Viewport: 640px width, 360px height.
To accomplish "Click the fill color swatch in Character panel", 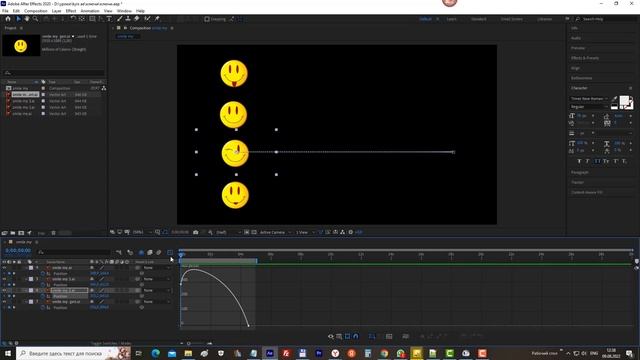I will coord(624,101).
